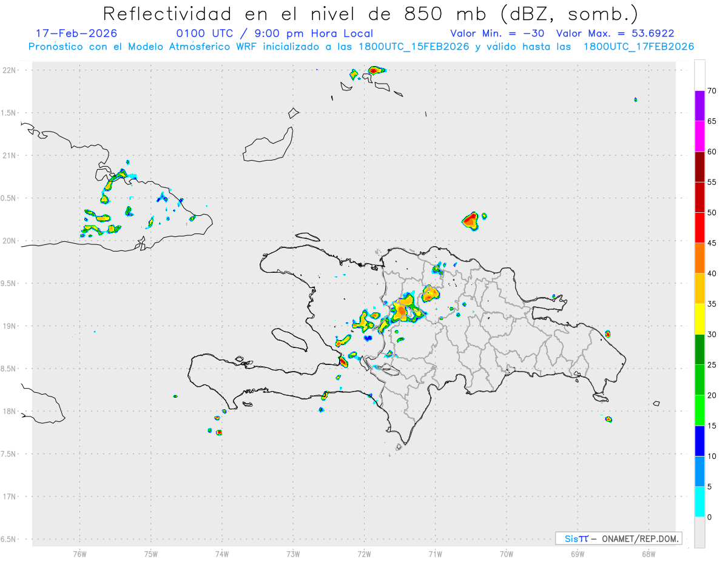
Task: Click the cyan 0–5 dBZ colorbar segment
Action: pyautogui.click(x=699, y=502)
